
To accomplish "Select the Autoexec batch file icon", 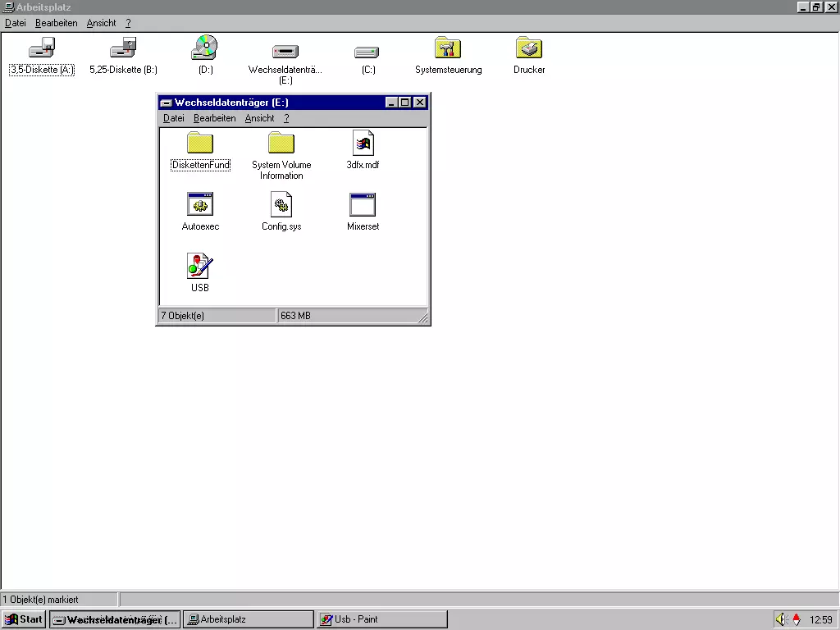I will (x=200, y=204).
